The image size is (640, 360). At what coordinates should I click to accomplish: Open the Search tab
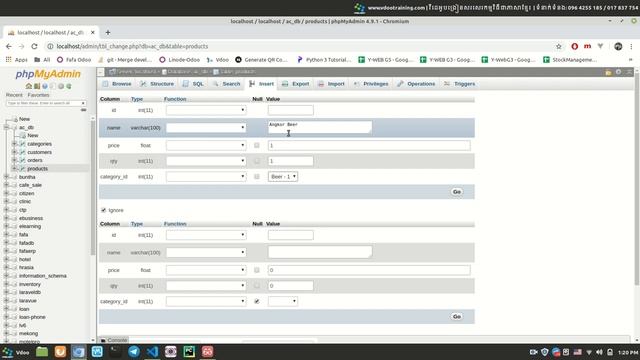coord(227,84)
